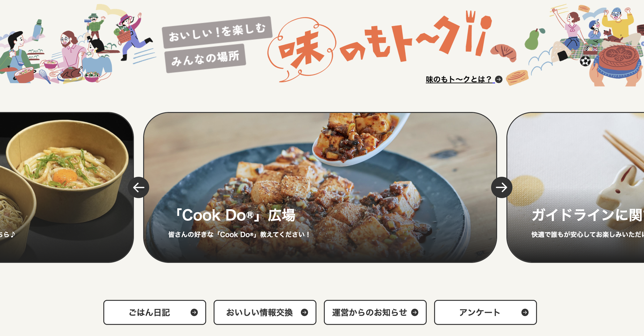Click arrow icon beside 味のもト〜クとは？
644x336 pixels.
(x=499, y=79)
